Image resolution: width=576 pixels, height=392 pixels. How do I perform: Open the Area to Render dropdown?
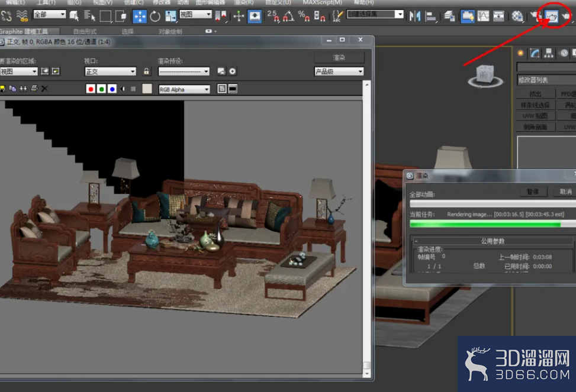pyautogui.click(x=18, y=71)
